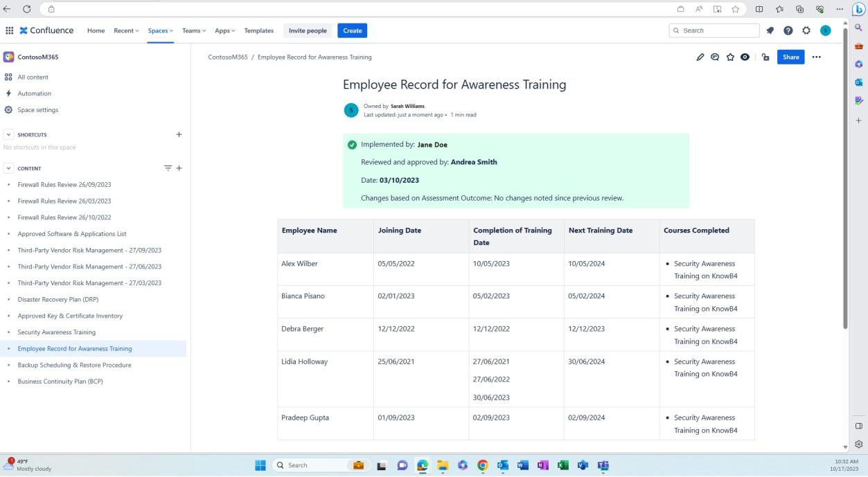Click inside the Search field
Image resolution: width=868 pixels, height=477 pixels.
714,30
